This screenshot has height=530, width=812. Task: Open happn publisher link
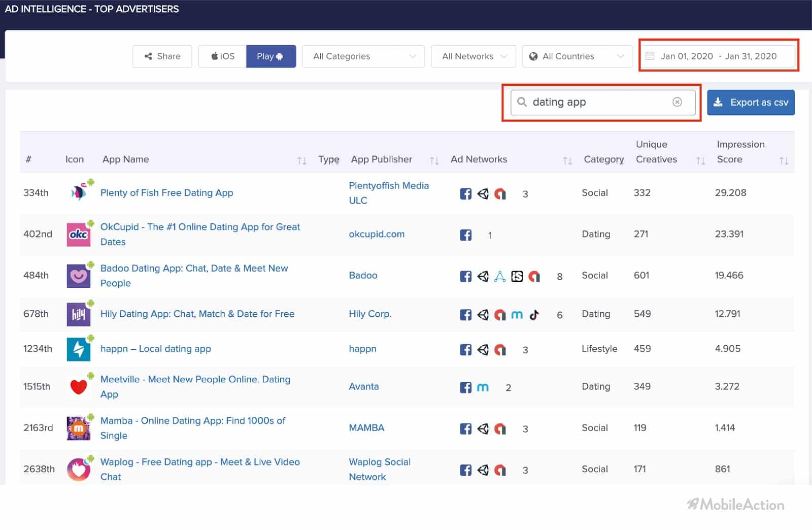(x=362, y=349)
